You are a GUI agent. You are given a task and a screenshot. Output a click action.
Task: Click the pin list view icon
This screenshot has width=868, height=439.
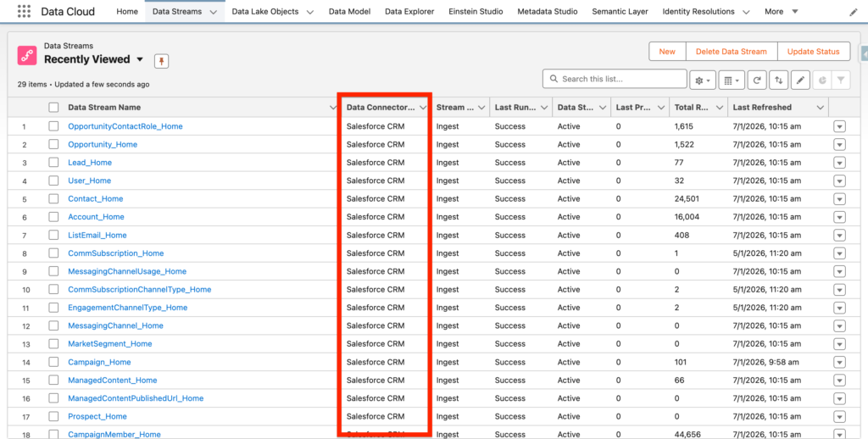coord(161,60)
